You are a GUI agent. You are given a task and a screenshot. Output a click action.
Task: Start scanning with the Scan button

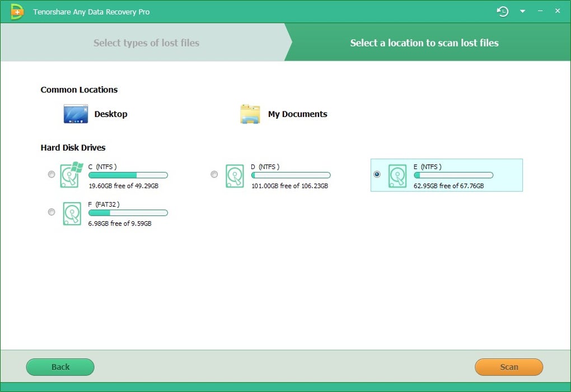[508, 367]
